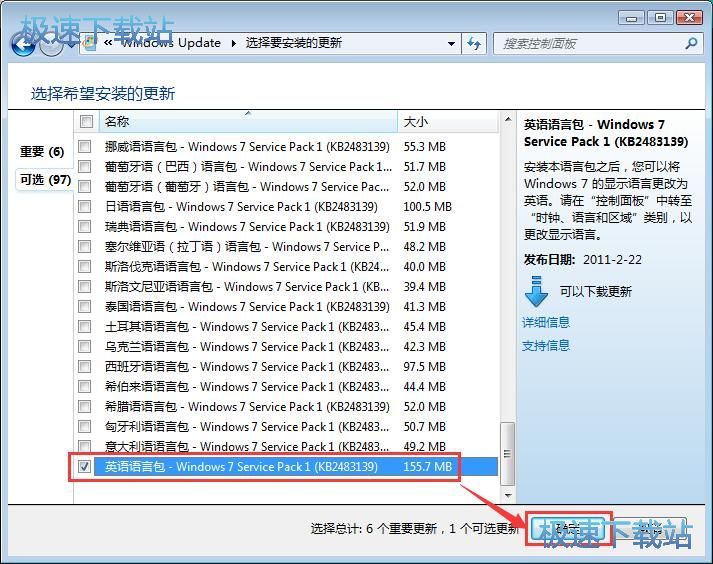
Task: Check the 乌克兰语语言包 checkbox
Action: point(85,347)
